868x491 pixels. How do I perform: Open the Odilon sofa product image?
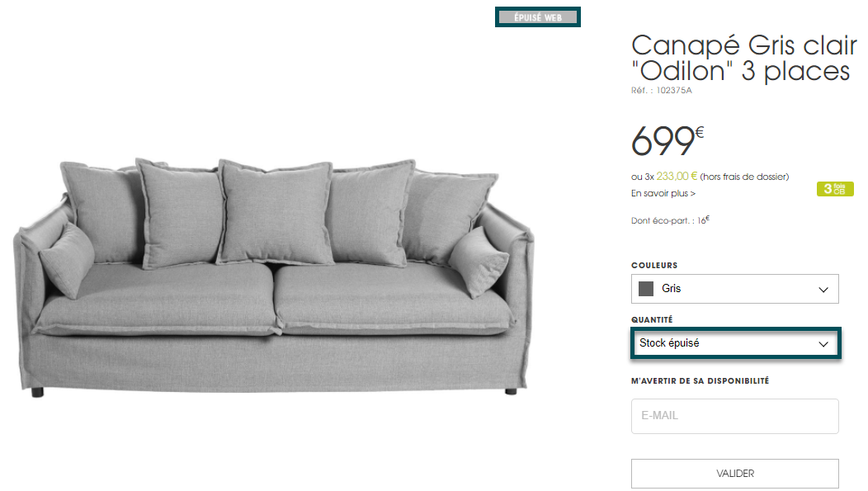tap(275, 276)
